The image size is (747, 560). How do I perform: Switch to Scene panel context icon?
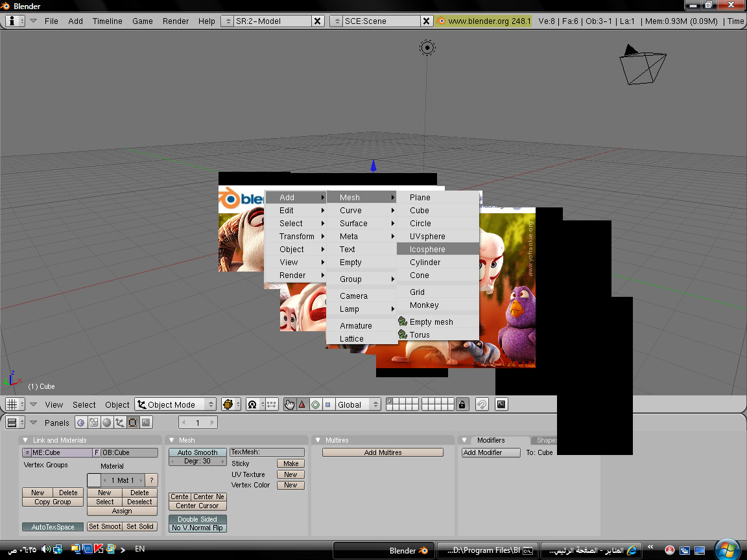click(x=146, y=423)
